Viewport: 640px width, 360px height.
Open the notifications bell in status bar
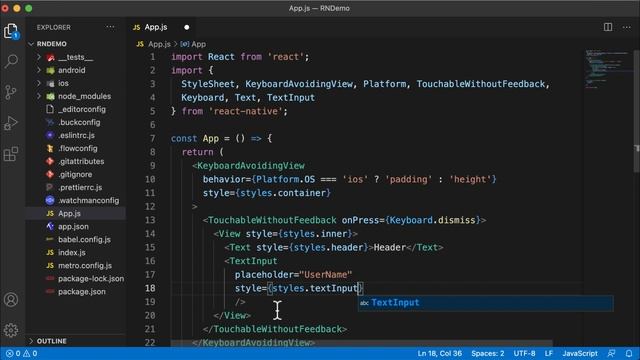click(629, 353)
